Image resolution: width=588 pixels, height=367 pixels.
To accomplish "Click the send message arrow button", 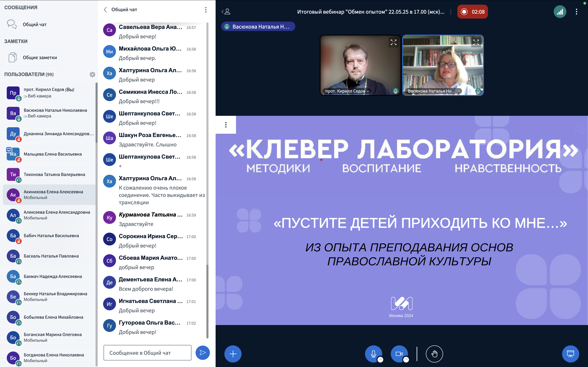I will (x=202, y=353).
